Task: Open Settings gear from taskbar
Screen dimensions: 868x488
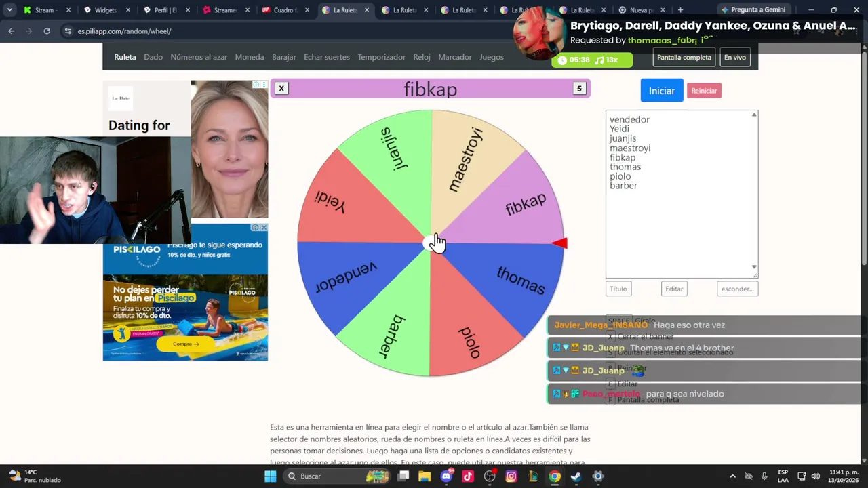Action: point(598,476)
